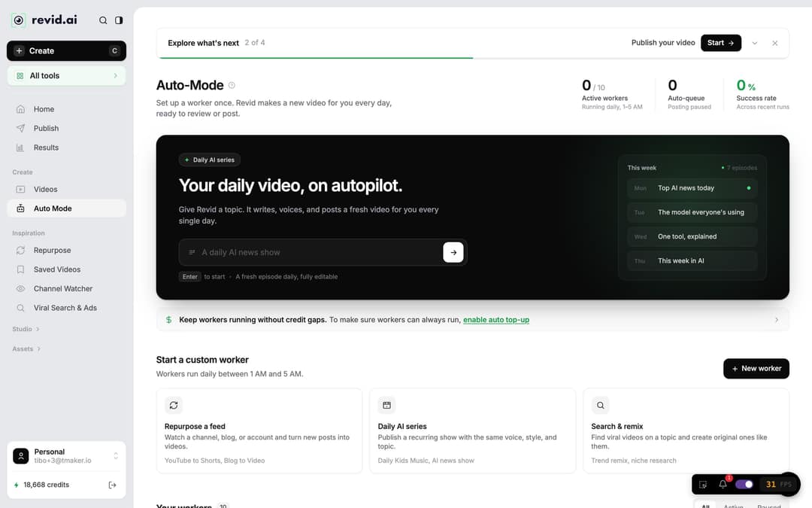This screenshot has width=812, height=508.
Task: Dismiss the Explore what's next banner
Action: (x=774, y=43)
